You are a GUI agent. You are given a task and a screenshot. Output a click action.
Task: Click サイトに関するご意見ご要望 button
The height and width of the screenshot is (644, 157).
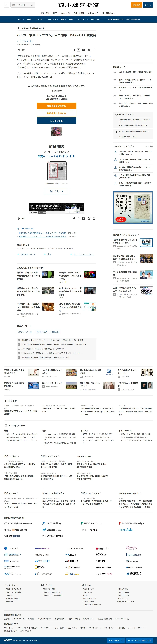tap(139, 640)
